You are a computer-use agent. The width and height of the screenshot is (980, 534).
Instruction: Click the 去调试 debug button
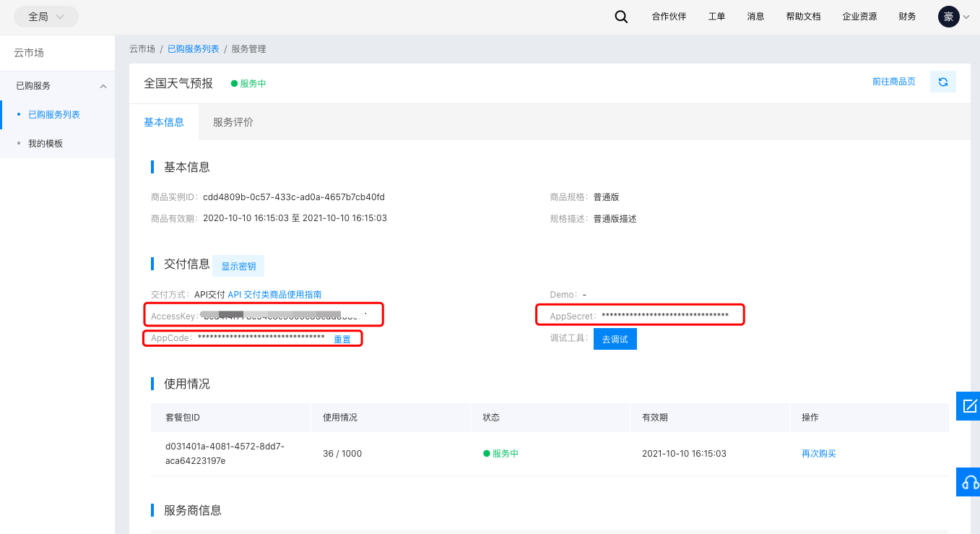[615, 338]
